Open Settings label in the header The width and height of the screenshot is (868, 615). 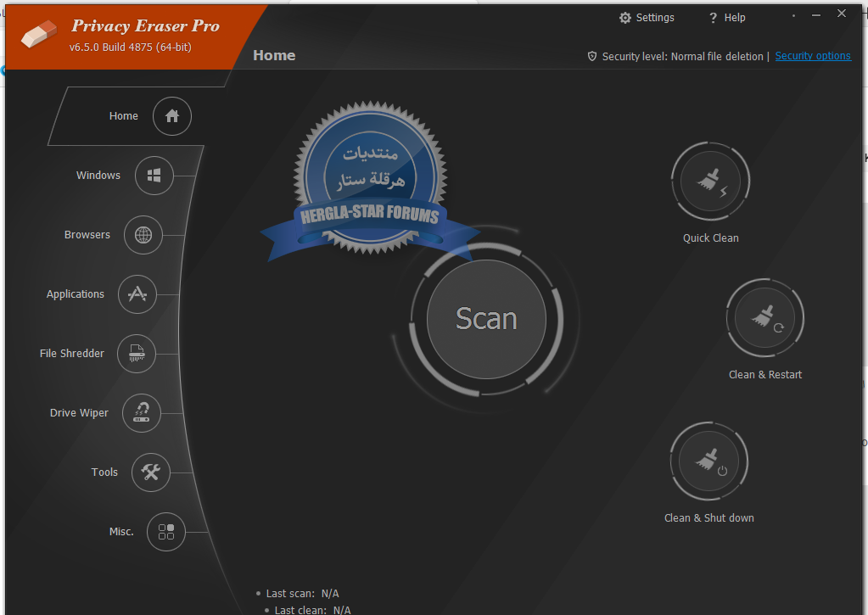(x=655, y=18)
